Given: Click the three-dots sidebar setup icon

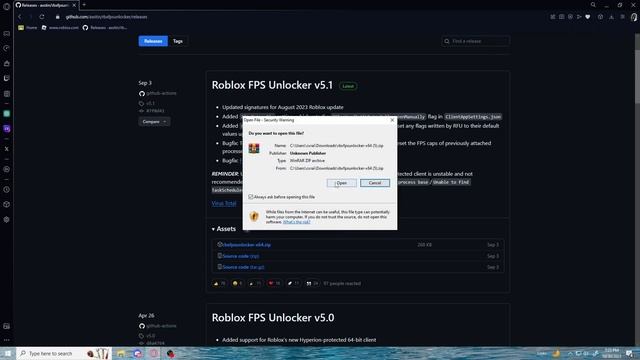Looking at the screenshot, I should (7, 340).
